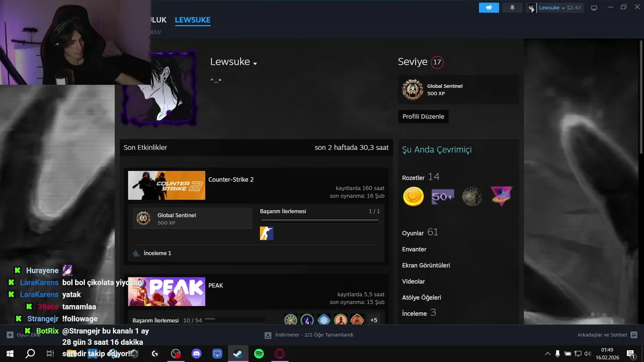Click the Counter-Strike 2 game banner
The height and width of the screenshot is (362, 644).
167,186
